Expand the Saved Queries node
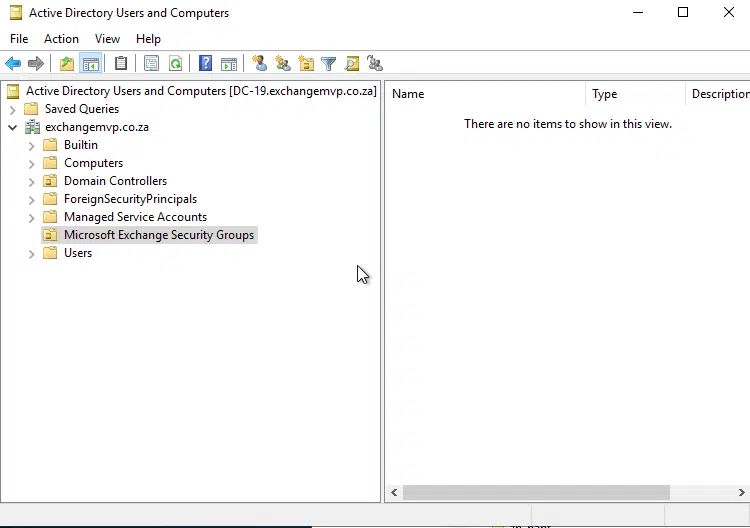 (12, 109)
